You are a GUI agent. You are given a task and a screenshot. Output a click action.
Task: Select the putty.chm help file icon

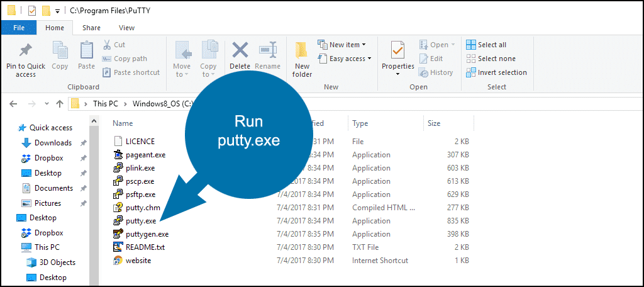click(118, 208)
